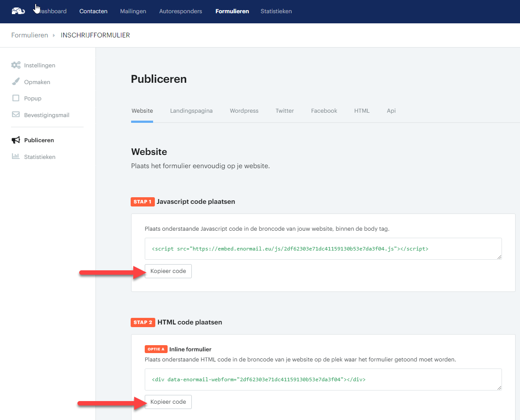Click the Enormail elephant logo
The width and height of the screenshot is (520, 420).
pyautogui.click(x=18, y=11)
